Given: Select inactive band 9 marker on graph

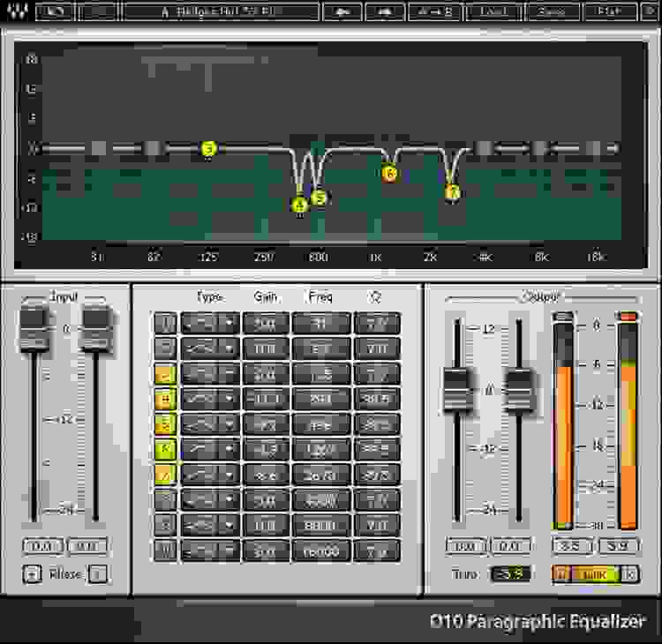Looking at the screenshot, I should (x=539, y=148).
